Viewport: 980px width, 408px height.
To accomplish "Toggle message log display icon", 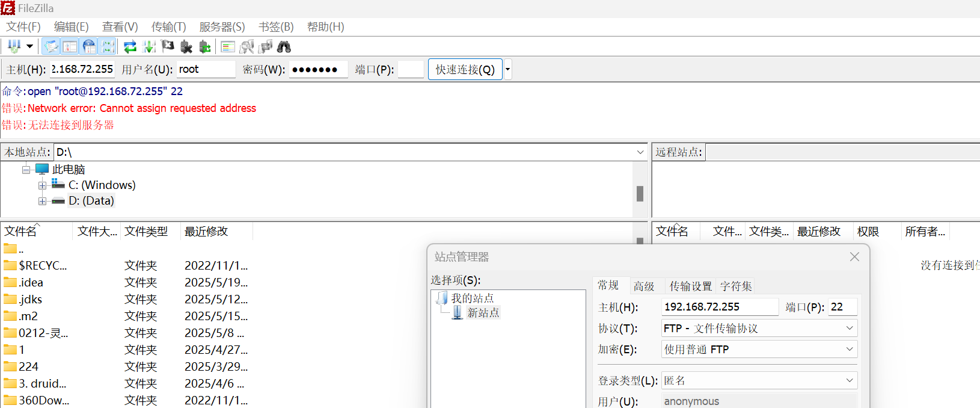I will [x=51, y=46].
